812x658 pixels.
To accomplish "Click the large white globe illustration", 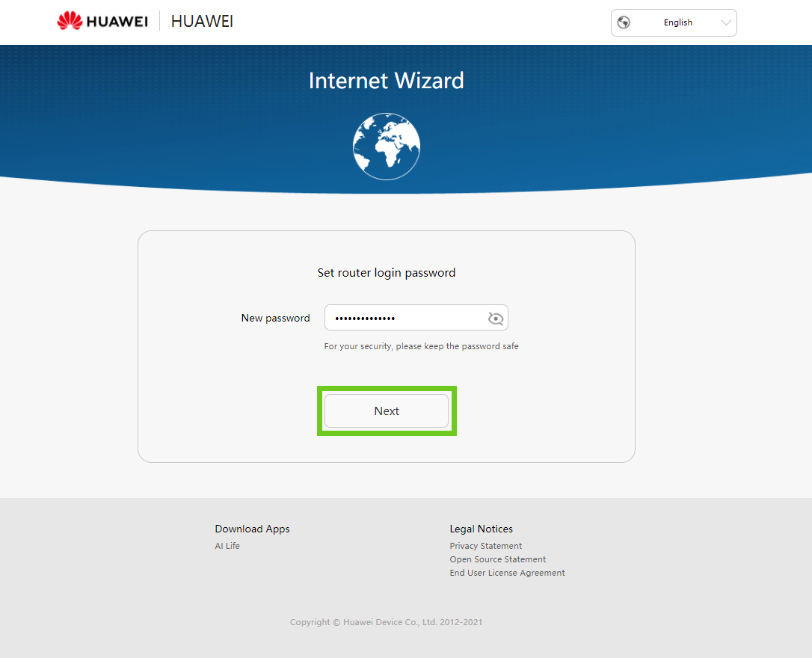I will coord(387,147).
